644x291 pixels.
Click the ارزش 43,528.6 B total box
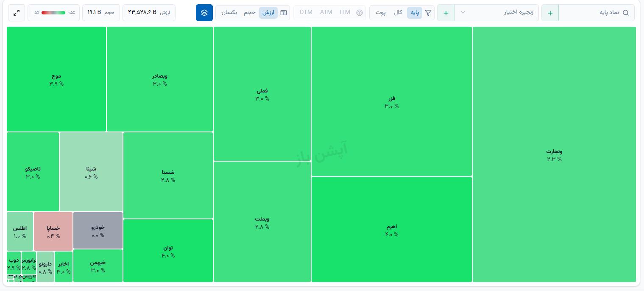coord(149,13)
